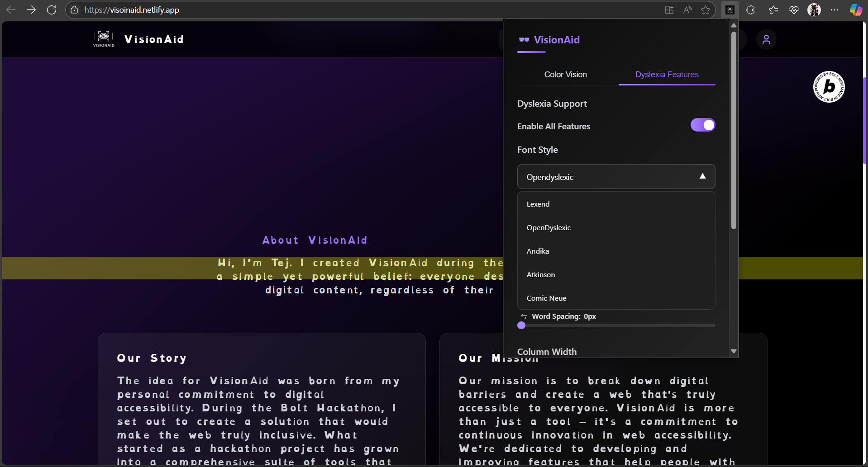Add the page to favorites with the star
Image resolution: width=868 pixels, height=467 pixels.
click(705, 9)
